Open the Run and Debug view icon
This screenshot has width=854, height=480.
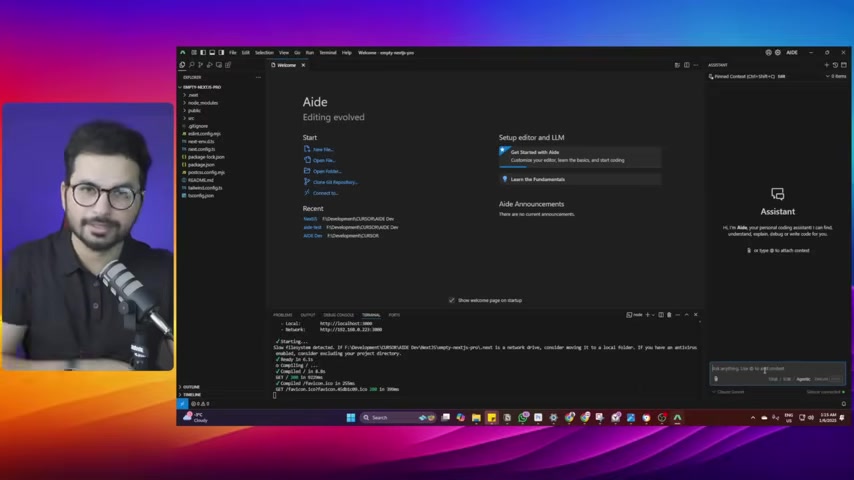[x=210, y=65]
